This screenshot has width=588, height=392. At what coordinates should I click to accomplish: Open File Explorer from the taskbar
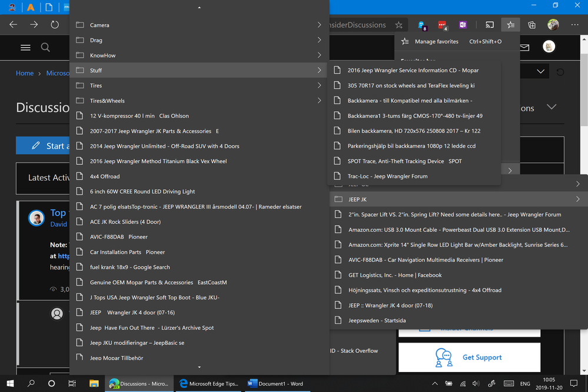pos(94,383)
